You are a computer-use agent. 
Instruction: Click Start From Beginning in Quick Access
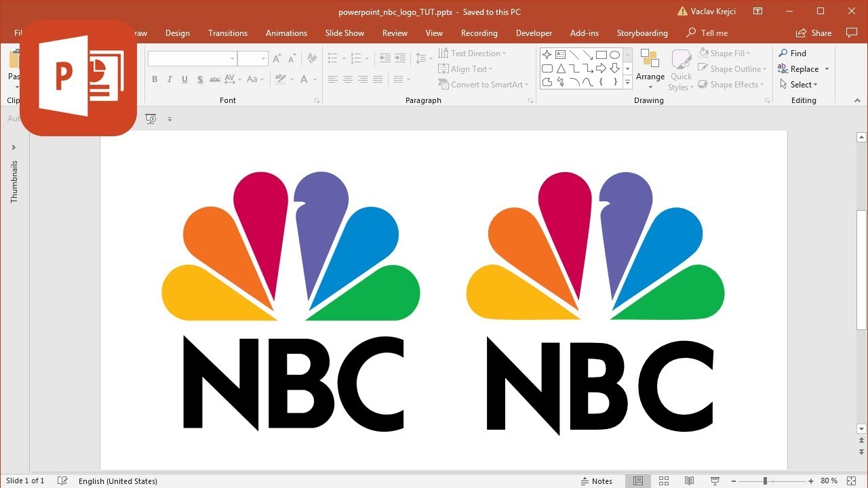(151, 119)
